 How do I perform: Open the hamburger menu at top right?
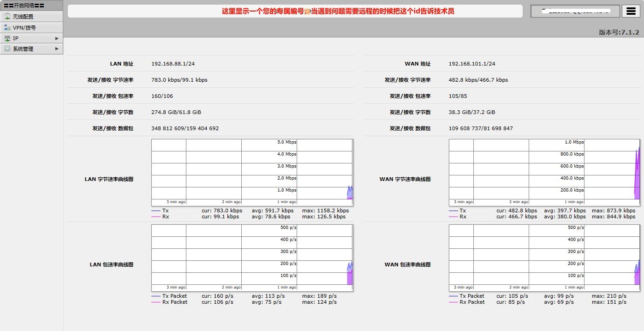pos(631,11)
